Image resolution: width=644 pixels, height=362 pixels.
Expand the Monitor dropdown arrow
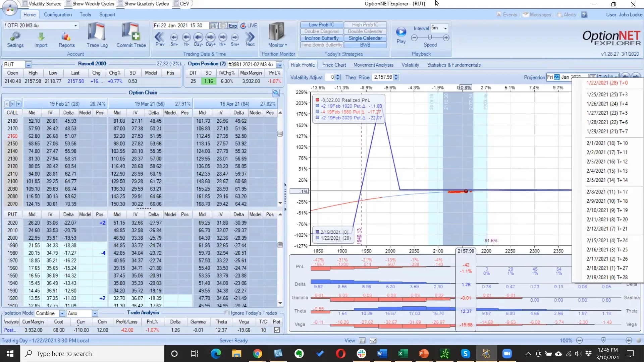(286, 45)
